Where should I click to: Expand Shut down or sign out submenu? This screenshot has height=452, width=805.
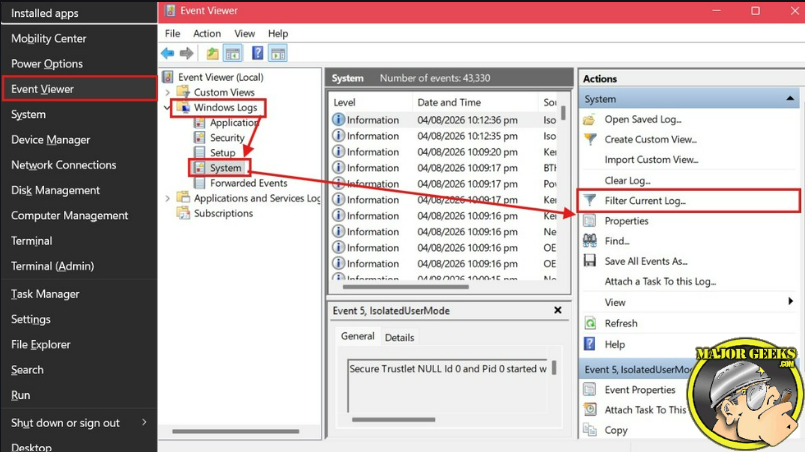(144, 422)
